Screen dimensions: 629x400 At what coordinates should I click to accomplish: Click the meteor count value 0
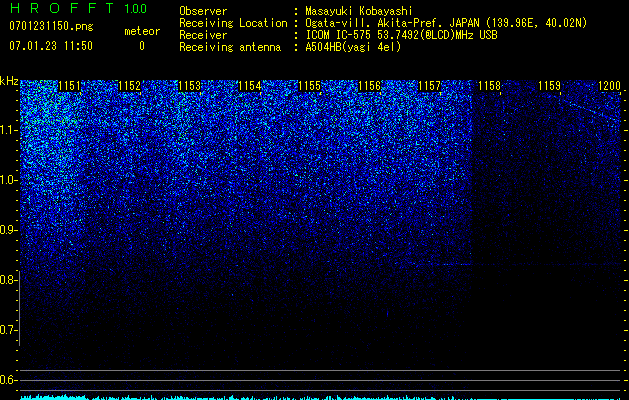pos(142,46)
